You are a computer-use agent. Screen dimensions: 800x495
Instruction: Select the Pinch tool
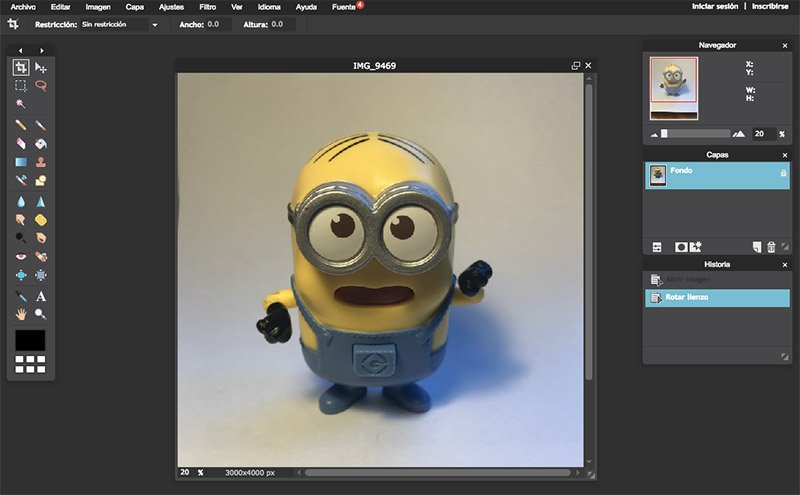41,275
